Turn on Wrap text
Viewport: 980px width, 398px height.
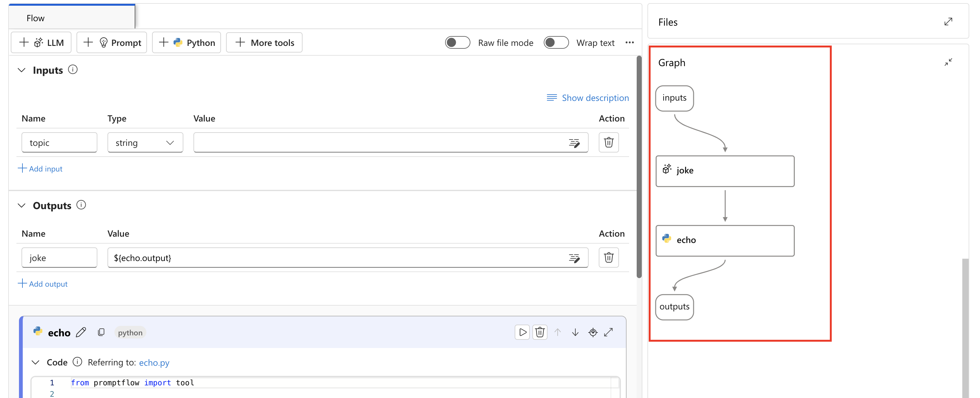556,42
